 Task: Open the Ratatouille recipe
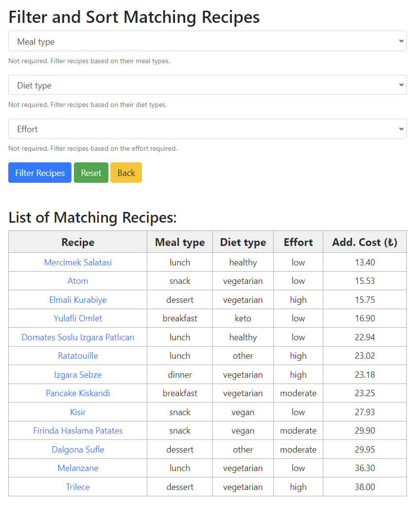78,356
